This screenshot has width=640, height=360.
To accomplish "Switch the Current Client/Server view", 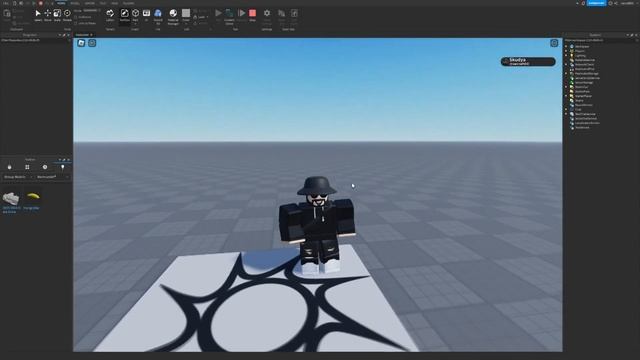I will coord(229,16).
